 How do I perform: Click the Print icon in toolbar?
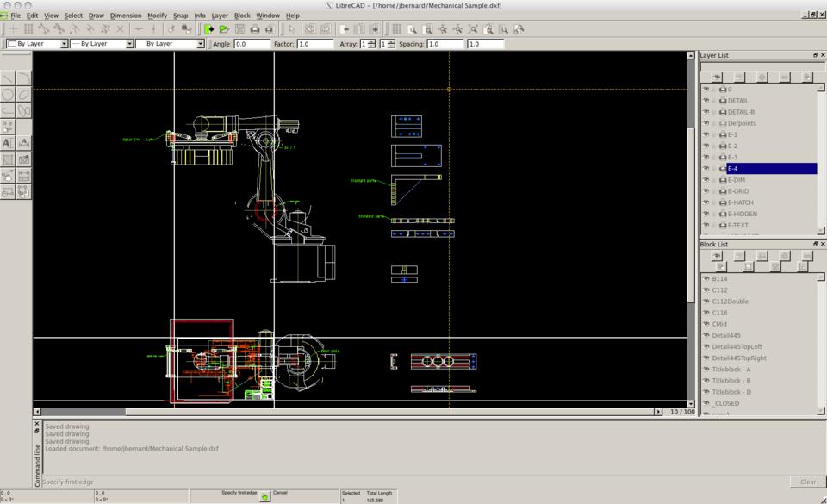(x=254, y=29)
